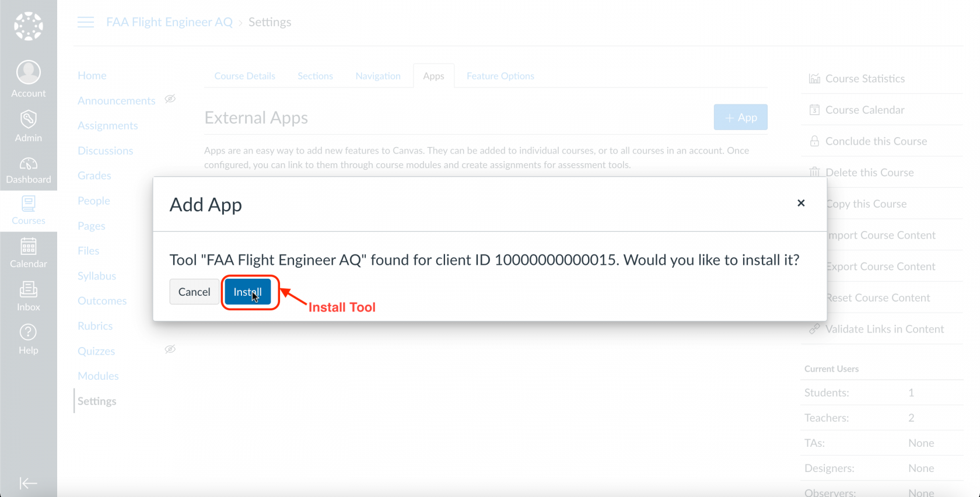Switch to the Sections tab
This screenshot has width=980, height=497.
tap(315, 76)
